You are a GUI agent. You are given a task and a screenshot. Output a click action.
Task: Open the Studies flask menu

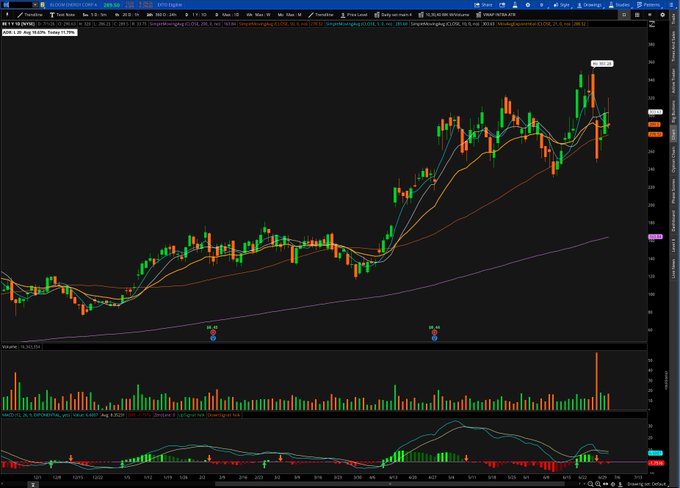619,5
